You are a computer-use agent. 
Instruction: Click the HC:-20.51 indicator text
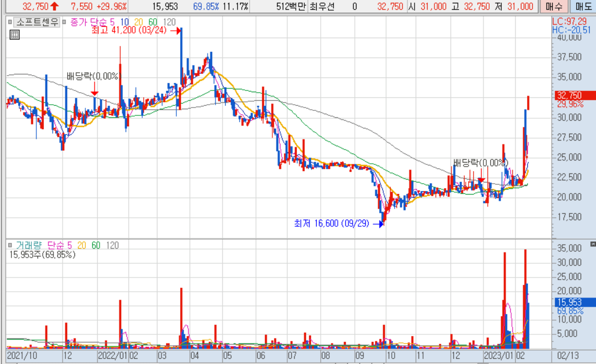[x=572, y=30]
